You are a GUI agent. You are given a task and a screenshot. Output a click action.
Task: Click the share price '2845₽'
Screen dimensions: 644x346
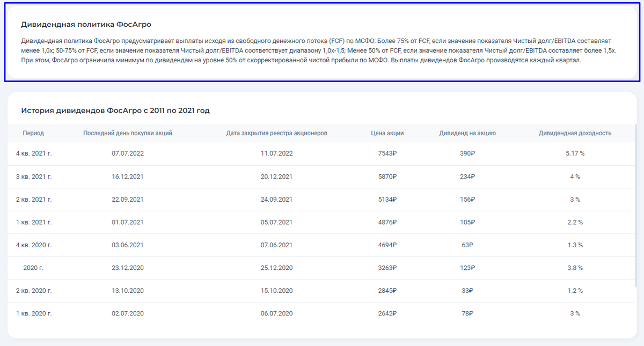[387, 291]
